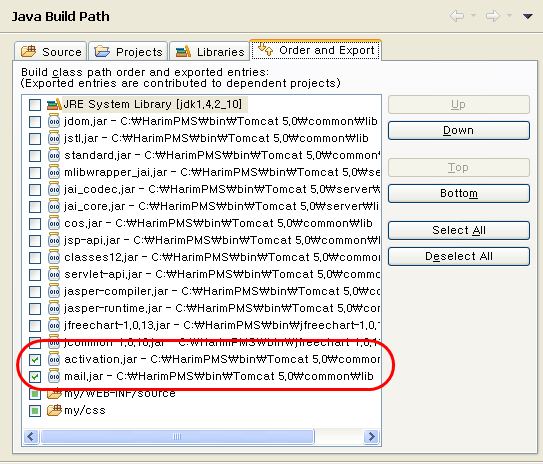This screenshot has height=464, width=543.
Task: Click the horizontal scrollbar right arrow
Action: (x=372, y=437)
